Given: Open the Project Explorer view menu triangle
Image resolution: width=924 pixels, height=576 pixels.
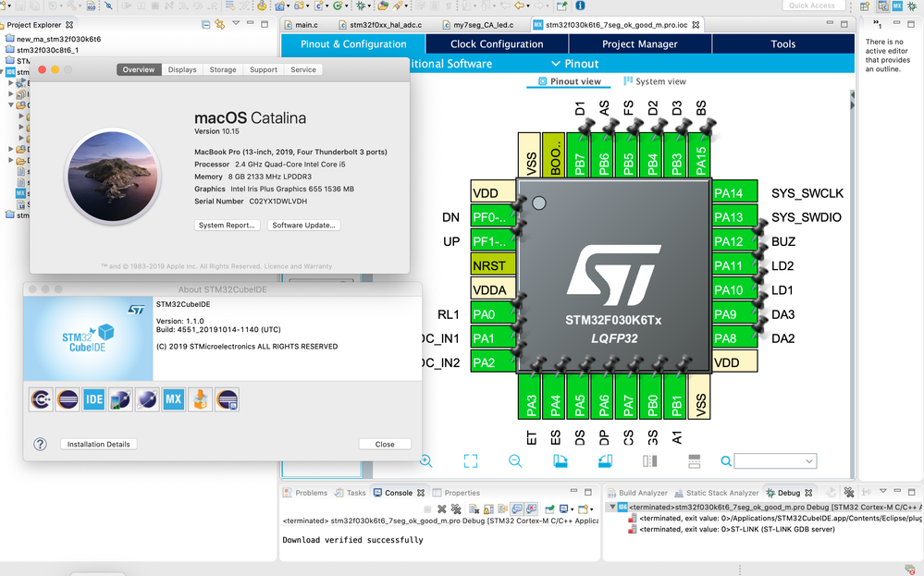Looking at the screenshot, I should [236, 24].
